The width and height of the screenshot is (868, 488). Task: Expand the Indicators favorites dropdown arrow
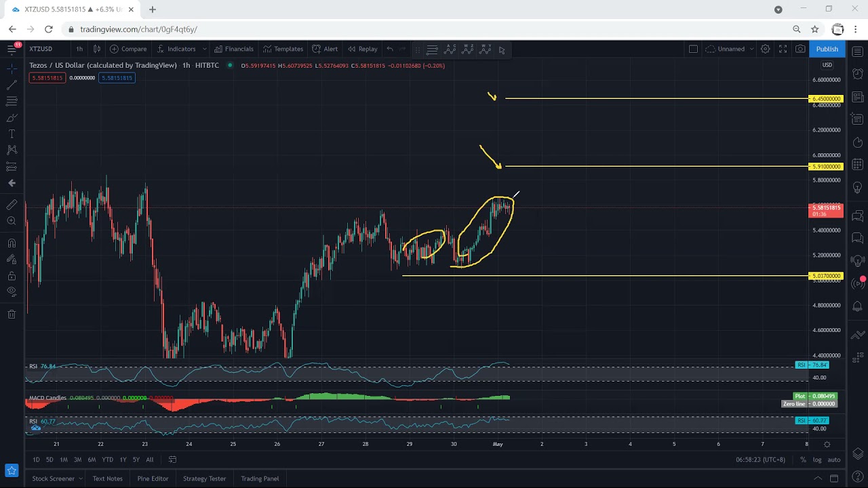[204, 49]
